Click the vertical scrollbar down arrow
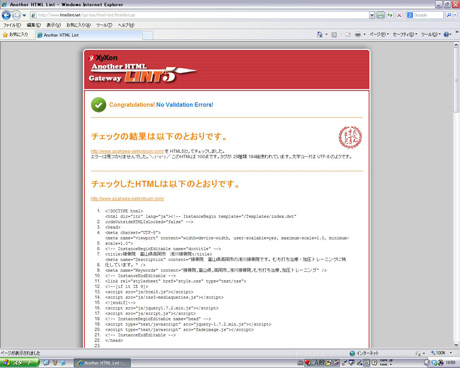Image resolution: width=460 pixels, height=368 pixels. [456, 345]
